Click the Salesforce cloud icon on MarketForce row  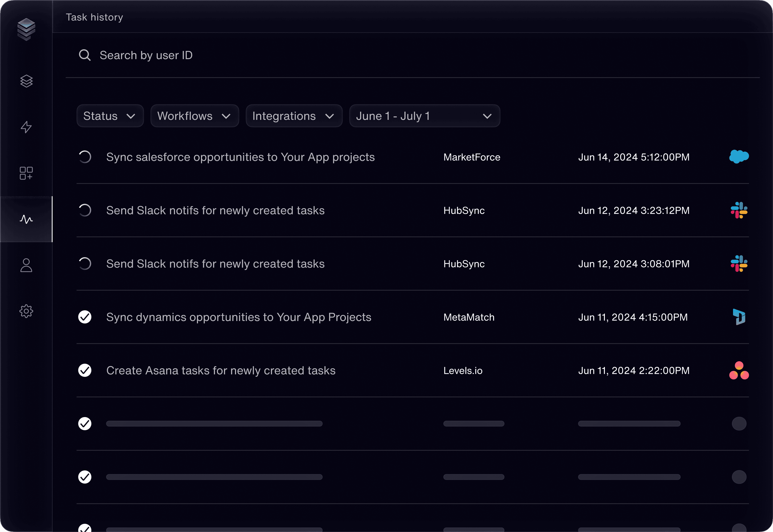739,157
